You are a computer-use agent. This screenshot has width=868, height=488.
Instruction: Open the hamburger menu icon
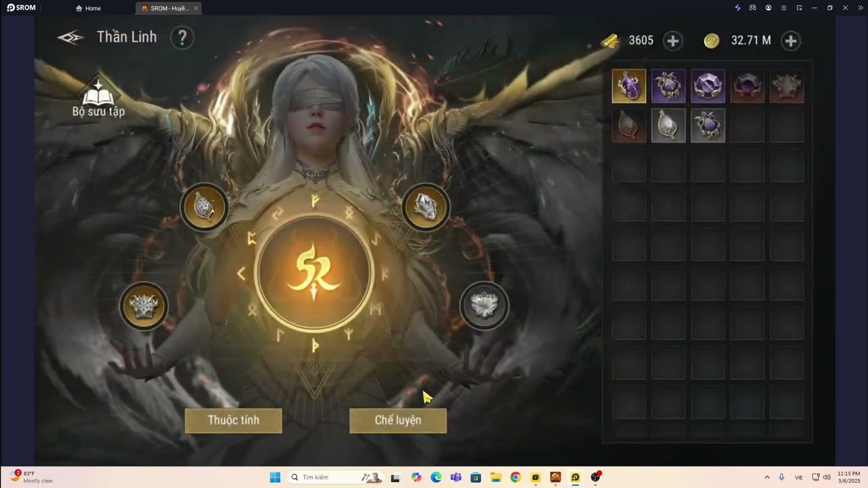[784, 7]
